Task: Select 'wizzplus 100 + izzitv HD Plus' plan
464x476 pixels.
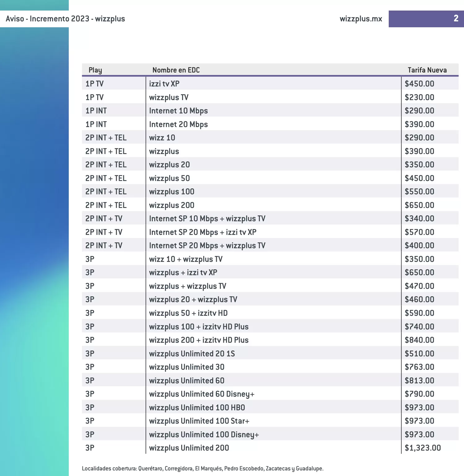Action: tap(199, 327)
